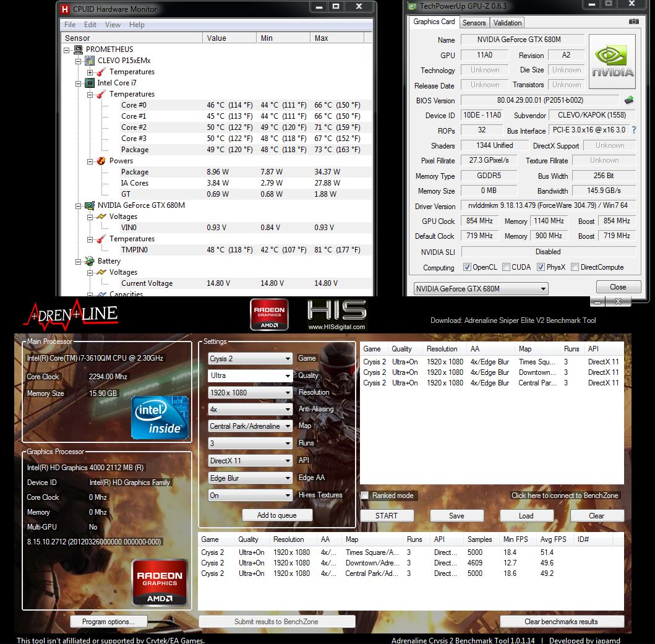This screenshot has width=655, height=644.
Task: Click the Intel Core i7 Temperatures thermometer icon
Action: point(101,95)
